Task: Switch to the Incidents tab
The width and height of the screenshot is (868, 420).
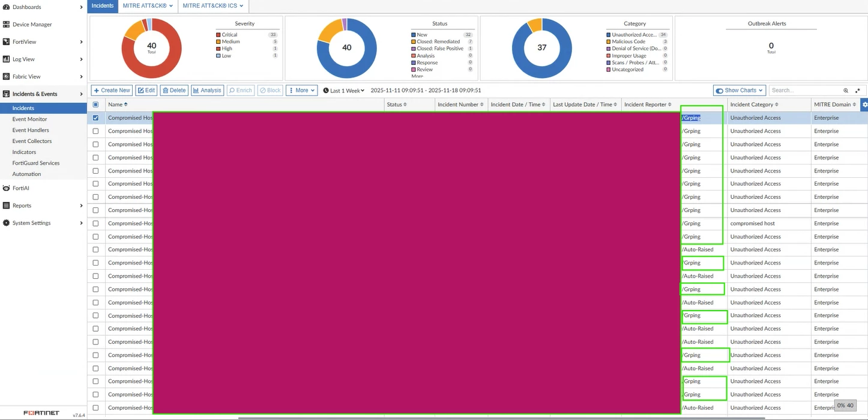Action: point(103,6)
